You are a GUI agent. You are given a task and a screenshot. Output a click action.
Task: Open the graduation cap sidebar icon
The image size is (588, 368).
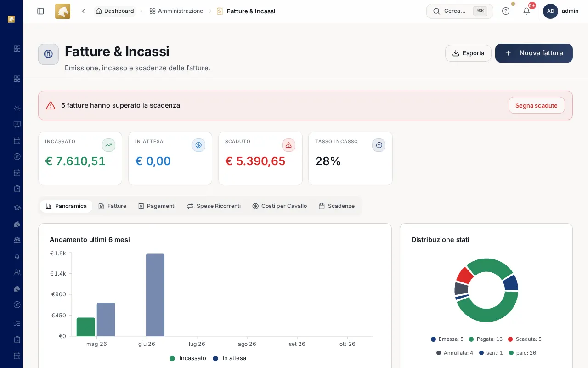[x=17, y=207]
